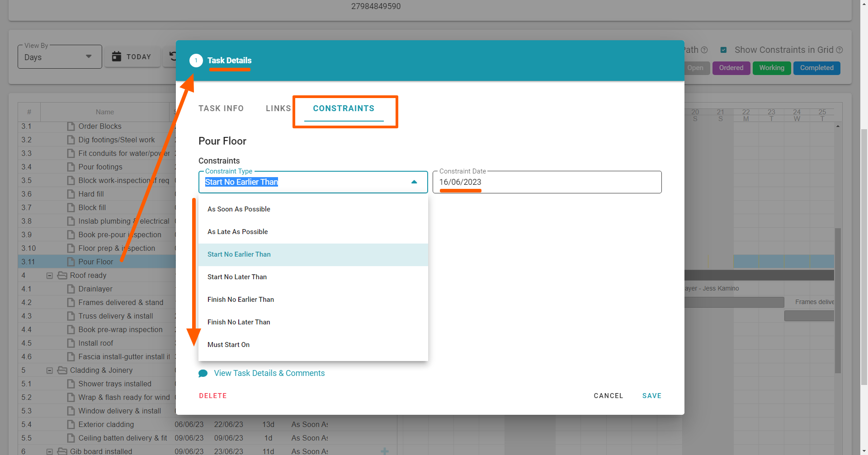The width and height of the screenshot is (868, 455).
Task: Select the Install roof task row
Action: click(97, 343)
